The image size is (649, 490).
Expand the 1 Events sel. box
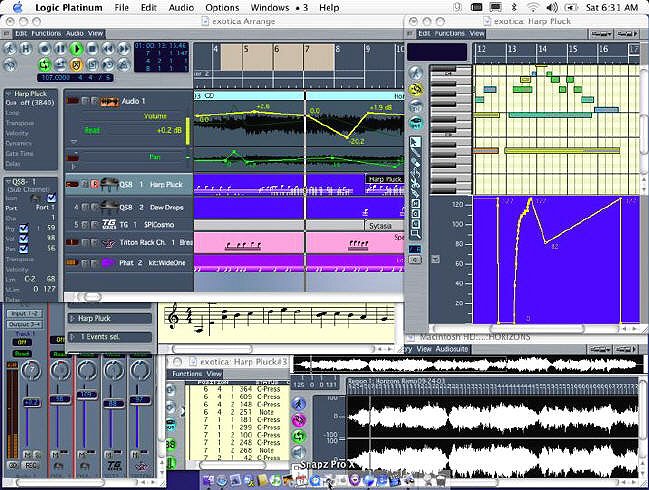(x=72, y=337)
